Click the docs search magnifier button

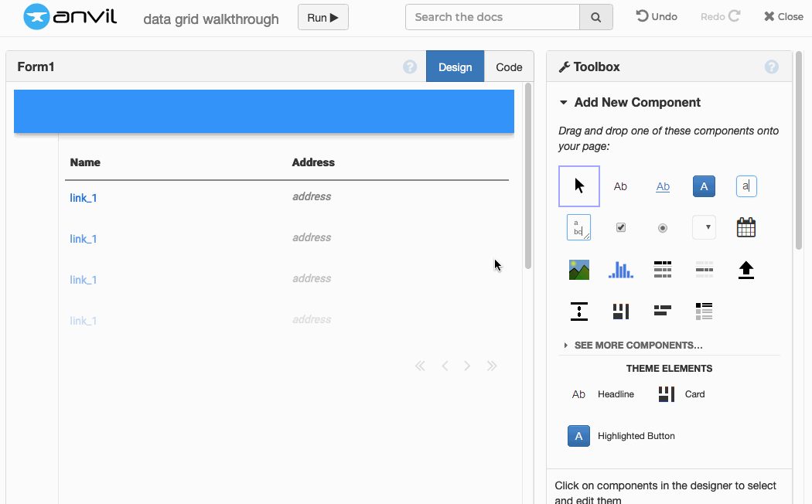[596, 17]
